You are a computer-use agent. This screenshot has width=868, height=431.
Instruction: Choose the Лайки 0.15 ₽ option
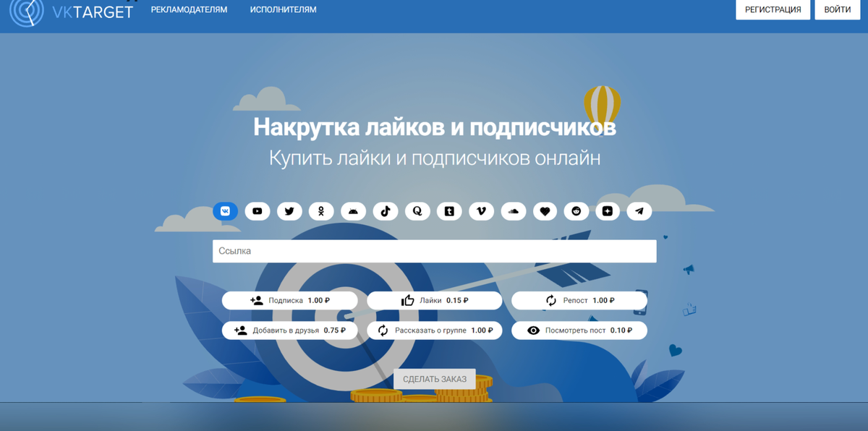[x=434, y=301]
